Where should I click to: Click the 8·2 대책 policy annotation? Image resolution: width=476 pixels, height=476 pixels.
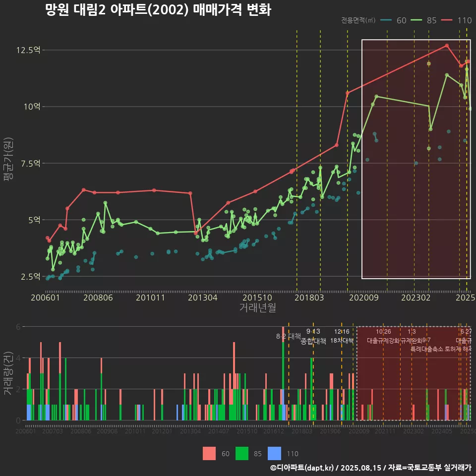289,336
